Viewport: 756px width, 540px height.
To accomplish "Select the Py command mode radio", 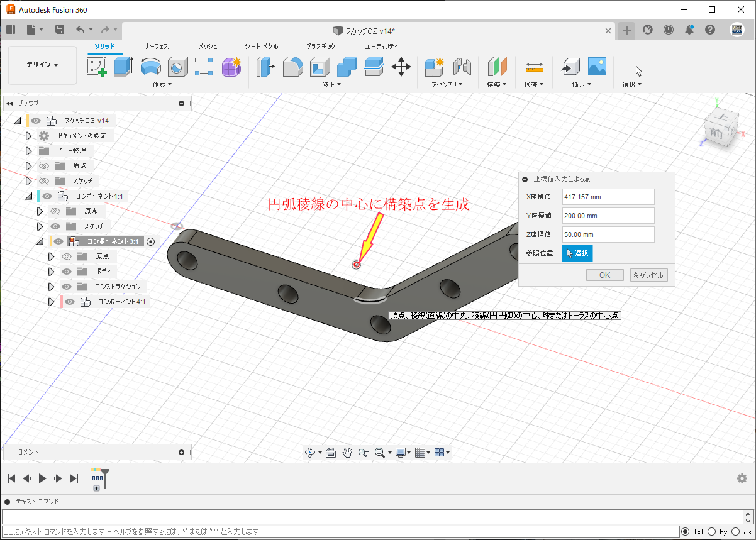I will point(713,532).
